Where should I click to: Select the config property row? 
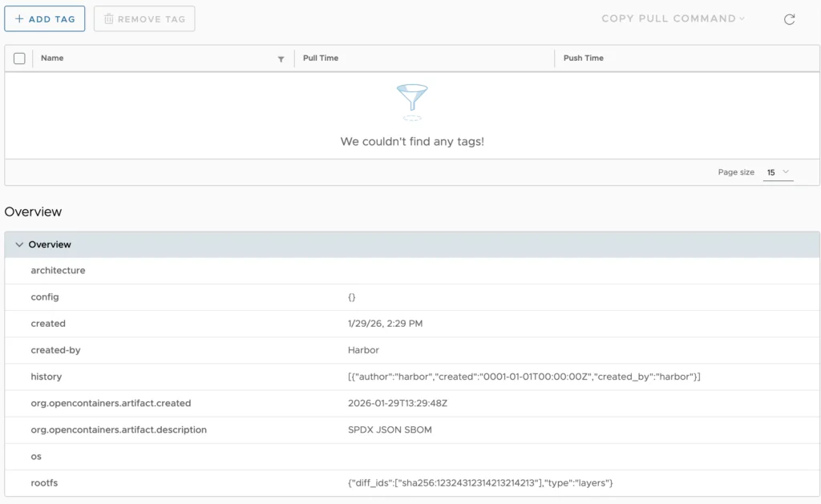45,296
